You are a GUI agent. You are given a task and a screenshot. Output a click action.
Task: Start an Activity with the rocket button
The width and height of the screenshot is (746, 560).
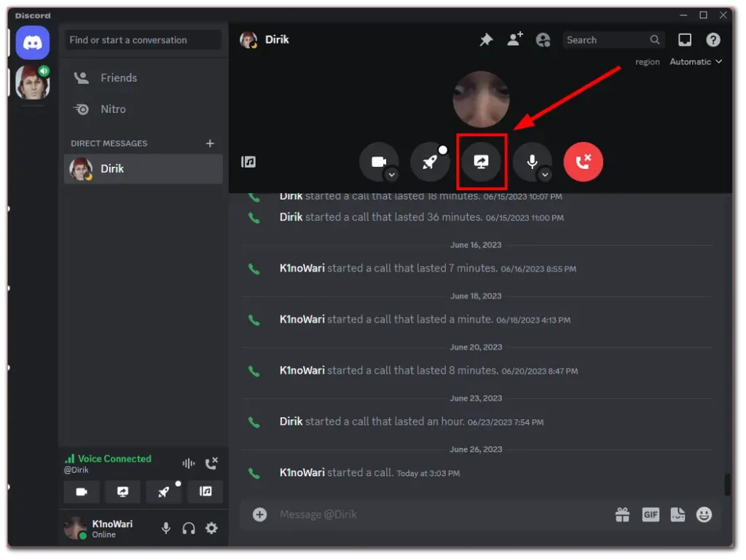coord(430,162)
